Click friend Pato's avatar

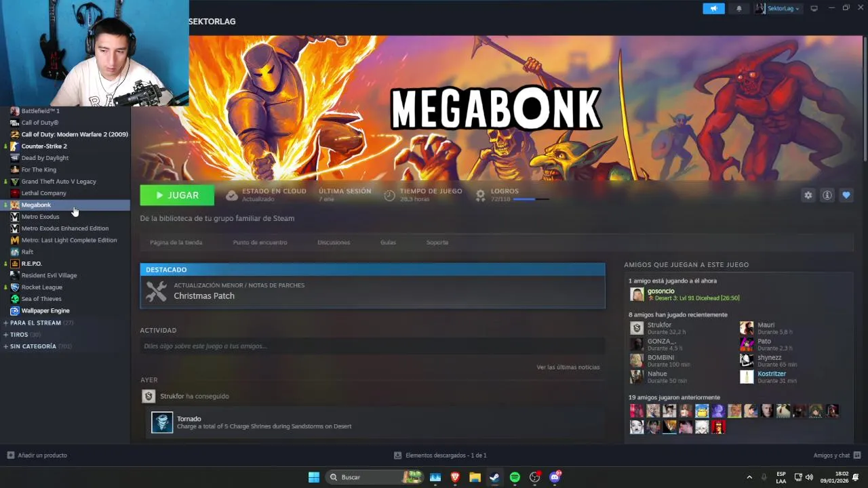(747, 344)
